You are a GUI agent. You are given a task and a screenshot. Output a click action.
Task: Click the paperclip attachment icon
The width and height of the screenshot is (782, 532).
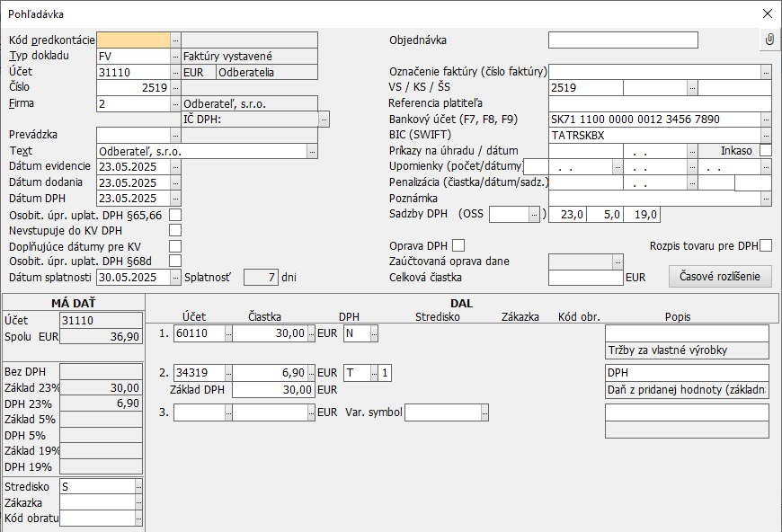coord(769,40)
